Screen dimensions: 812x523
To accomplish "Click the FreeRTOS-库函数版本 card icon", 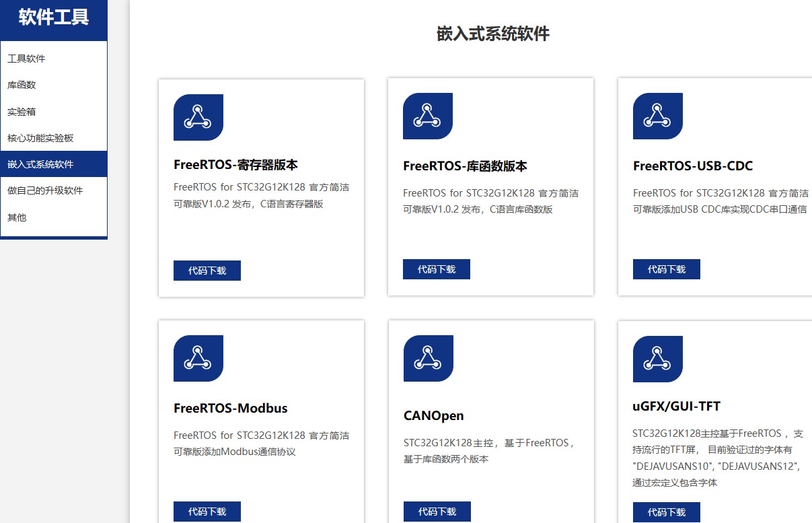I will [428, 116].
